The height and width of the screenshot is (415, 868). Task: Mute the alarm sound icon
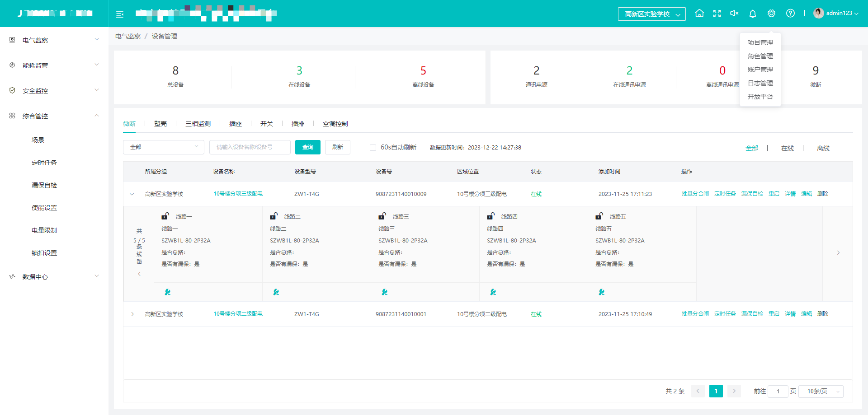(x=735, y=14)
